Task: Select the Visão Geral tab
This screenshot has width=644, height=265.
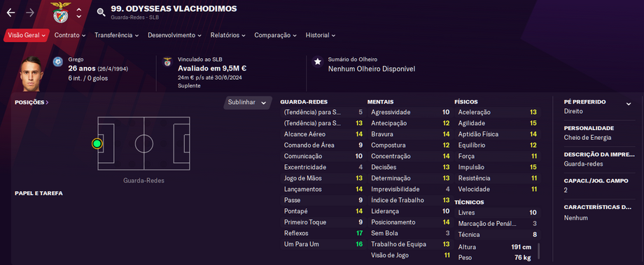Action: coord(27,35)
